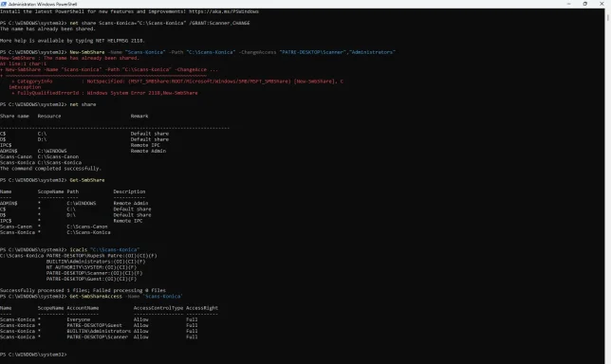
Task: Click the red 'At line:1 char:1' error line
Action: [x=23, y=64]
